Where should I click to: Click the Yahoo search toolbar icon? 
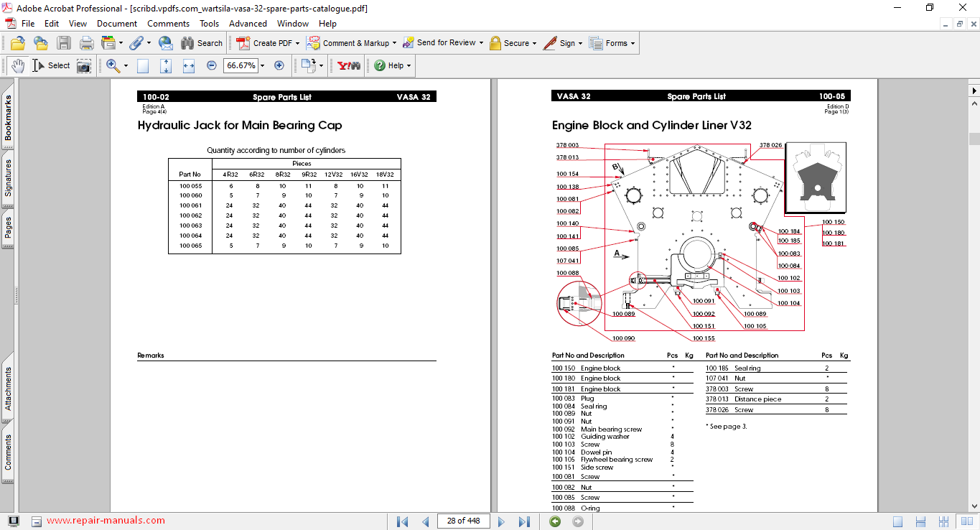349,65
